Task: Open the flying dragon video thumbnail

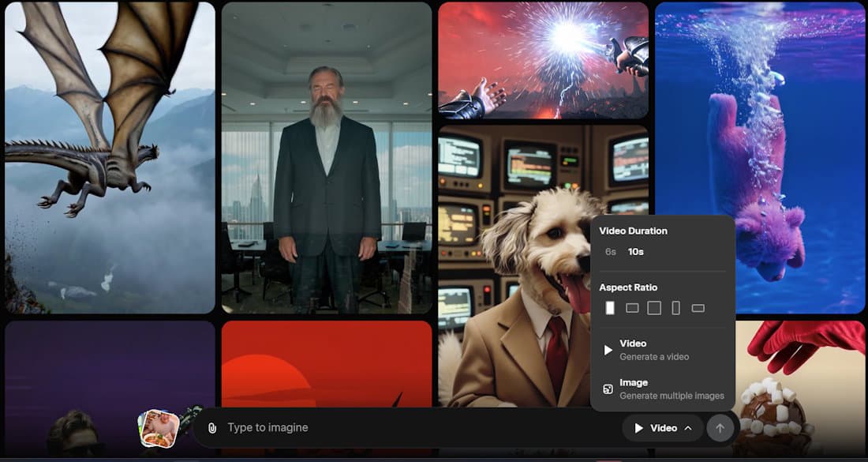Action: coord(110,158)
